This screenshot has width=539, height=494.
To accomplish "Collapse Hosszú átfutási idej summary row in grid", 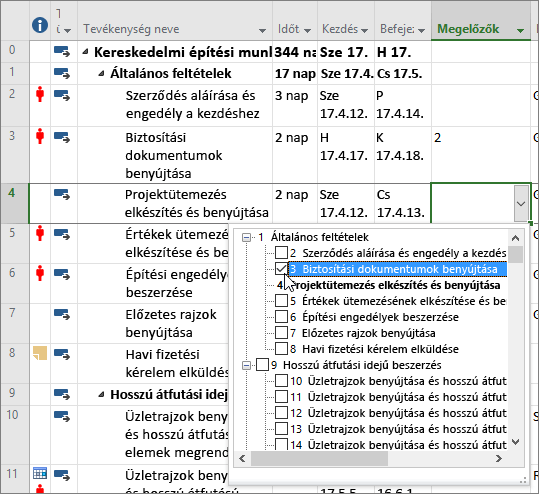I will (101, 395).
